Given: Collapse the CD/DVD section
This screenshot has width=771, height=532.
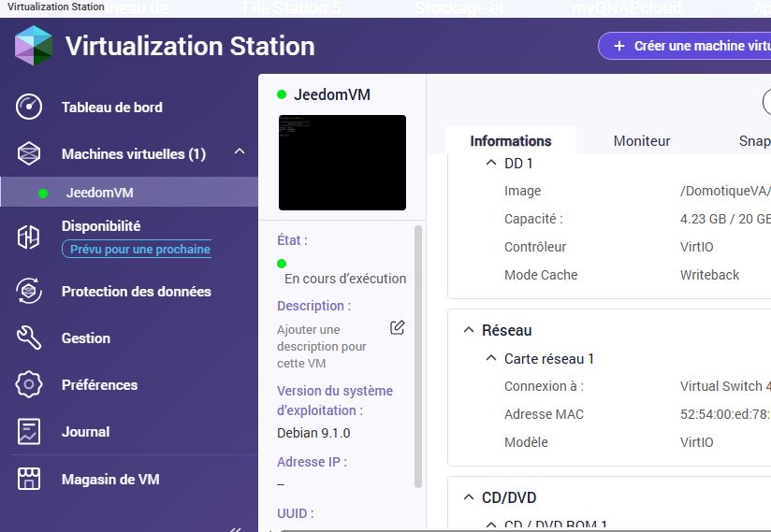Looking at the screenshot, I should [x=469, y=497].
